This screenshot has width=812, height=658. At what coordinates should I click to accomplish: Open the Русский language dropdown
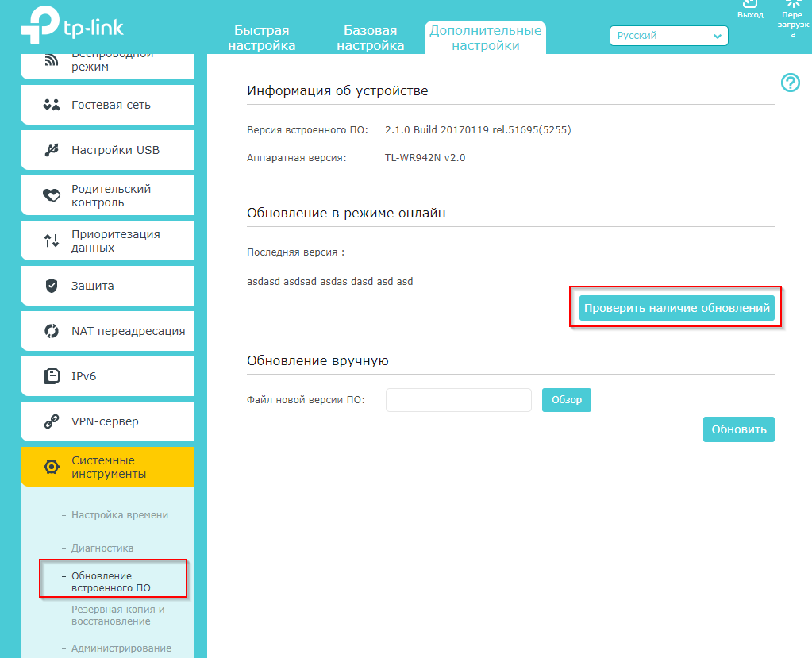(x=668, y=36)
